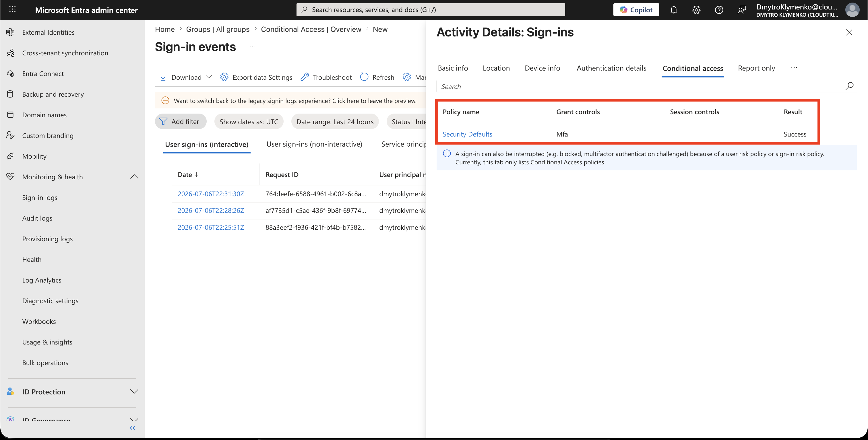Change Date range: Last 24 hours

pos(335,122)
